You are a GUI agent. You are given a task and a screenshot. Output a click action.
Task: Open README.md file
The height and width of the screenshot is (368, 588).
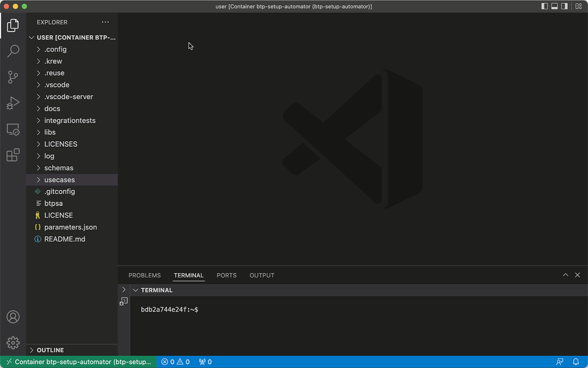click(x=72, y=239)
